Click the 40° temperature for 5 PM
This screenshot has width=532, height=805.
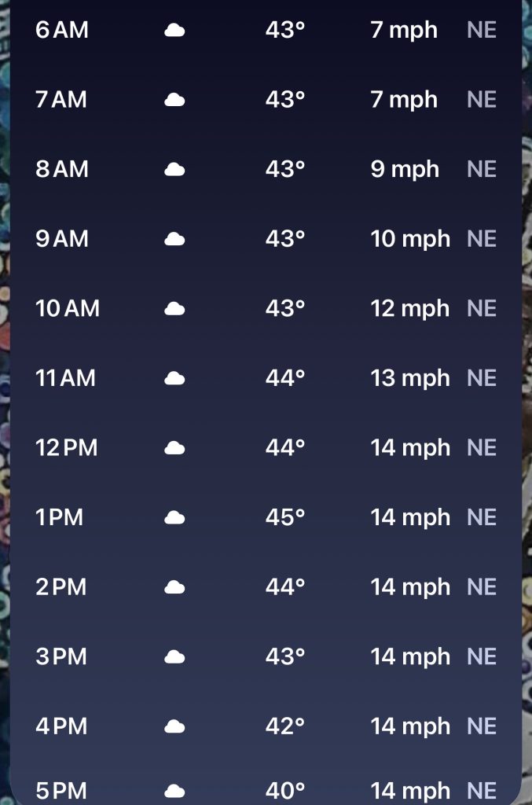284,791
